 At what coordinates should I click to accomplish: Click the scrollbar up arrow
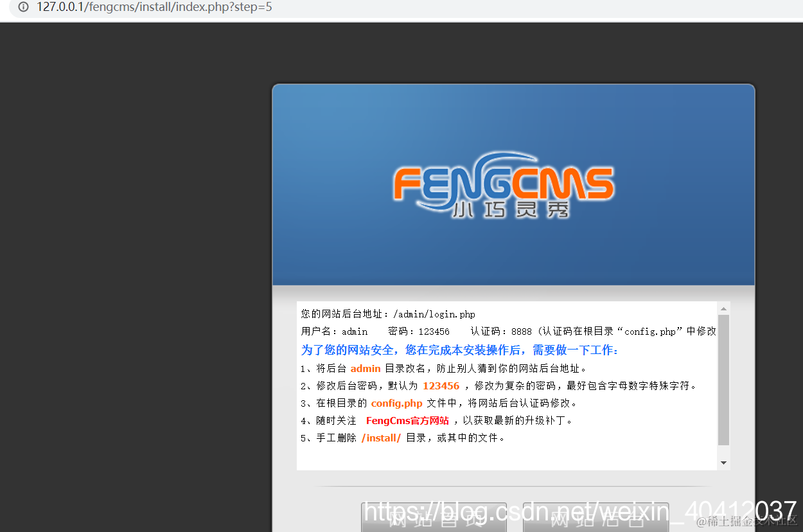point(723,307)
